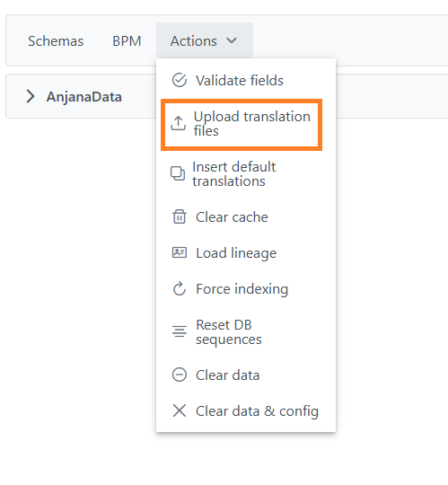448x485 pixels.
Task: Click the Actions label text
Action: coord(194,40)
